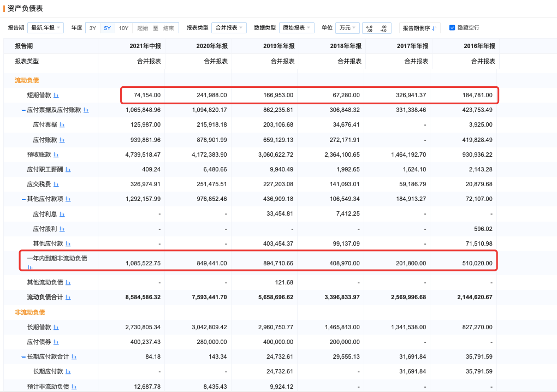557x392 pixels.
Task: Collapse the 应付票据及应付账款 row group
Action: (x=23, y=110)
